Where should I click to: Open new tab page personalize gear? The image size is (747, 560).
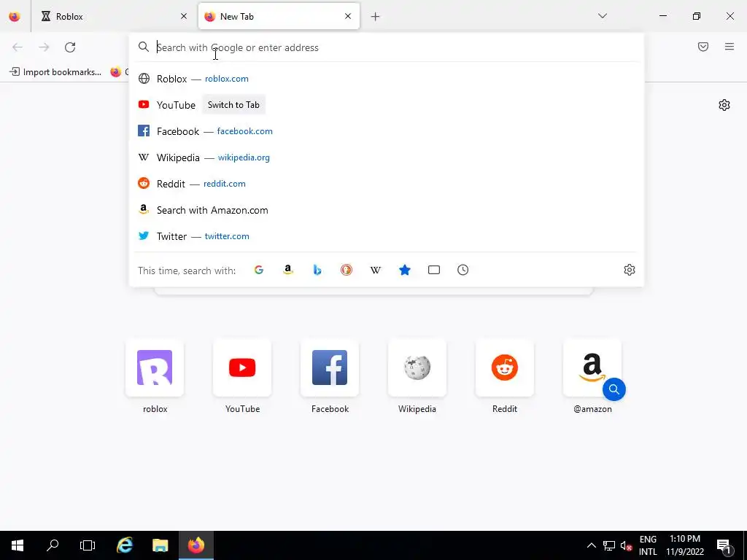pyautogui.click(x=724, y=105)
